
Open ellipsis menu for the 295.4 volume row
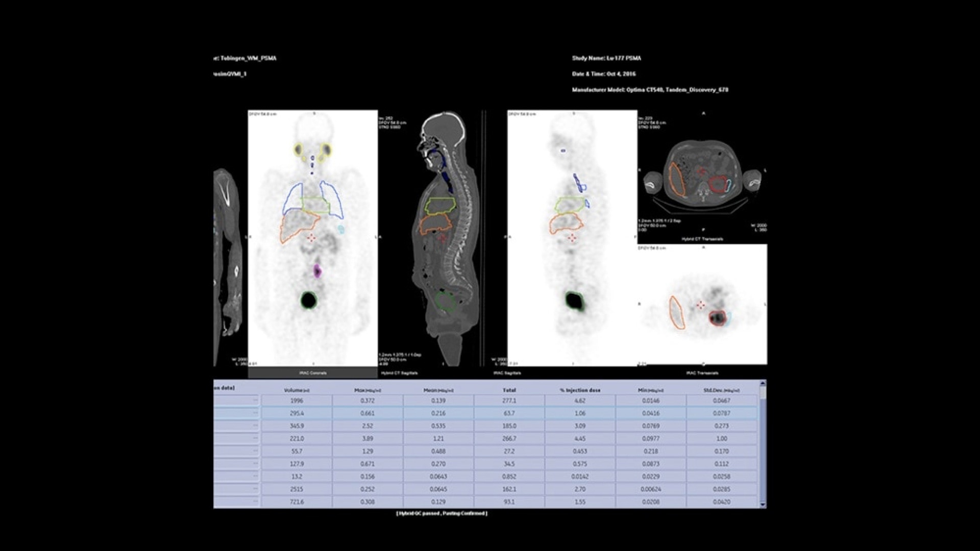[x=255, y=413]
